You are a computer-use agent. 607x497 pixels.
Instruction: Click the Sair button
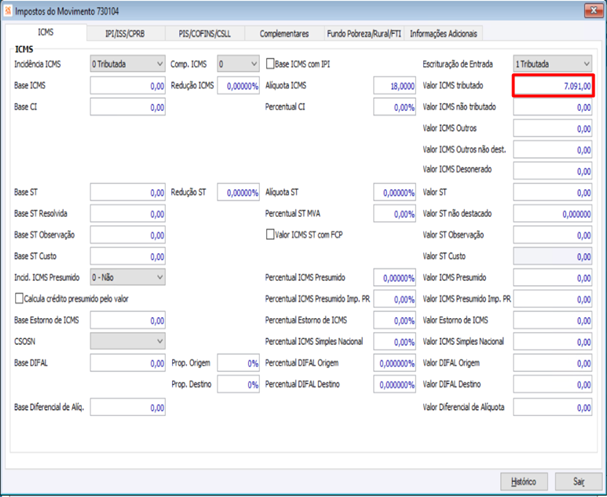point(579,482)
